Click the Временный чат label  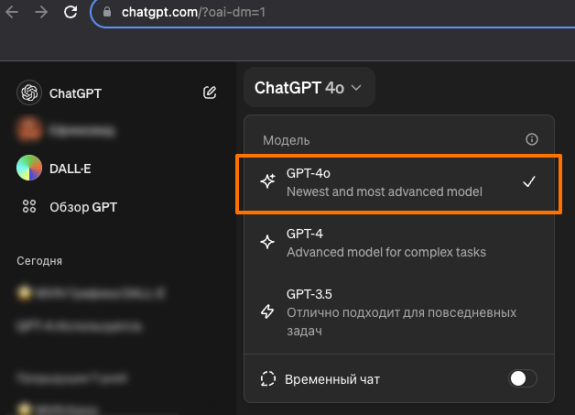(332, 379)
